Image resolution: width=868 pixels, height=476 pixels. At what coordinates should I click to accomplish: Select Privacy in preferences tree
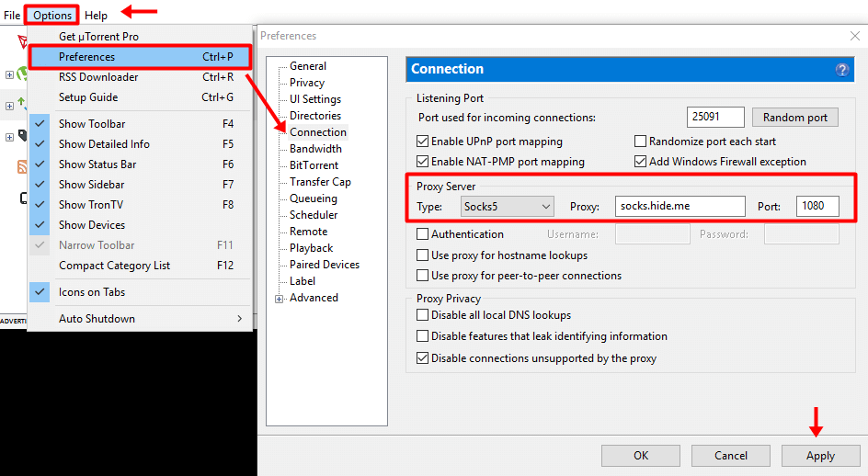pos(307,83)
